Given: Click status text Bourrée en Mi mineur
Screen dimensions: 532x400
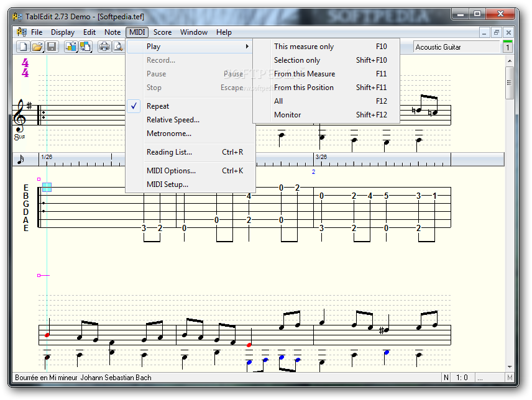Looking at the screenshot, I should (46, 378).
